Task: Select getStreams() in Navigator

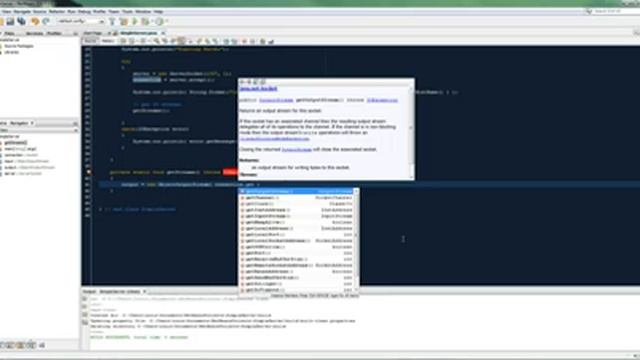Action: point(16,143)
